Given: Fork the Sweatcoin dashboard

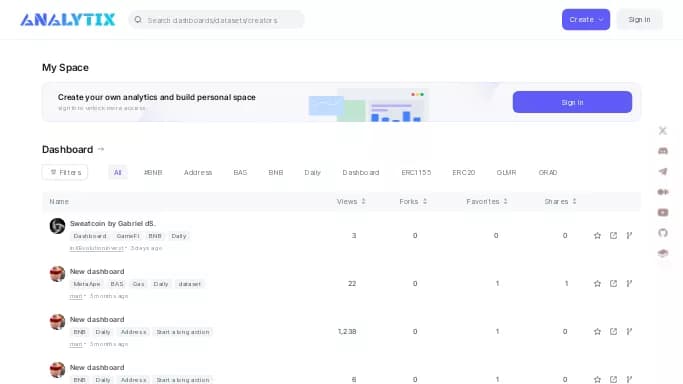Looking at the screenshot, I should [629, 236].
